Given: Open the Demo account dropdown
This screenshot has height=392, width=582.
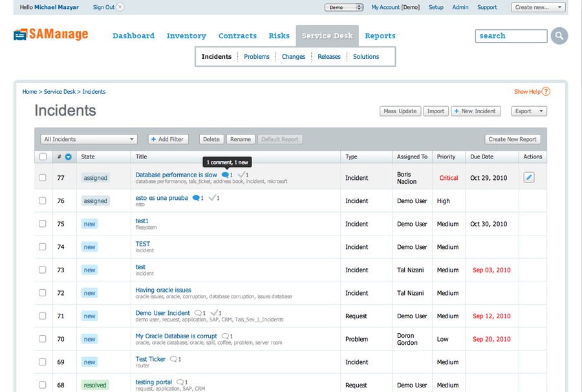Looking at the screenshot, I should coord(344,7).
